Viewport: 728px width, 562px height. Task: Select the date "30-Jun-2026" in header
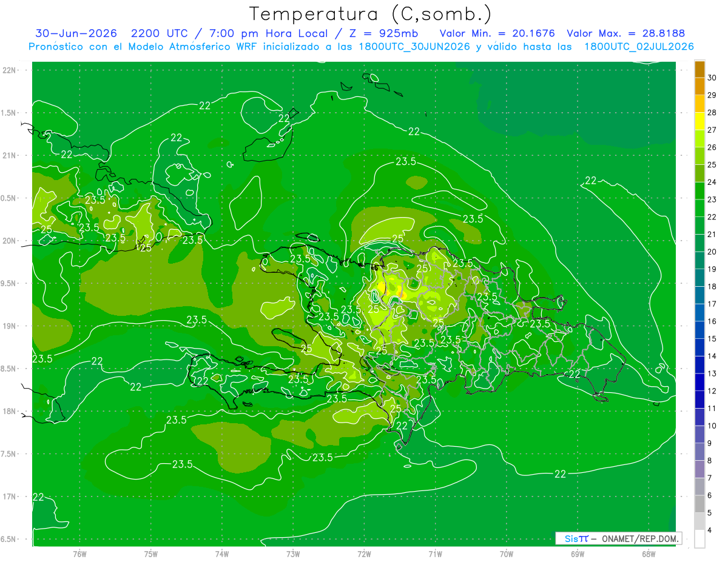(75, 33)
